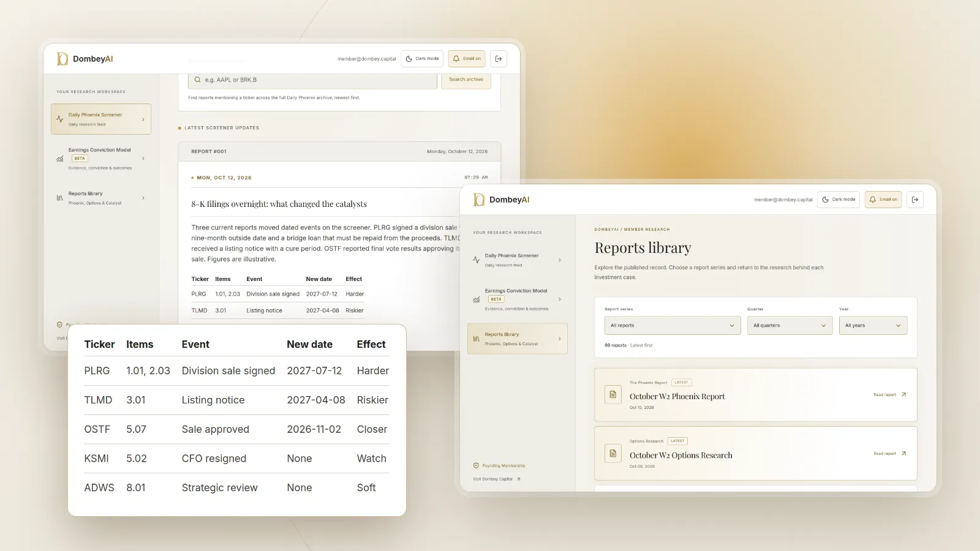This screenshot has width=980, height=551.
Task: Expand the Earnings Conviction Model chevron in the Reports library window
Action: click(x=560, y=299)
